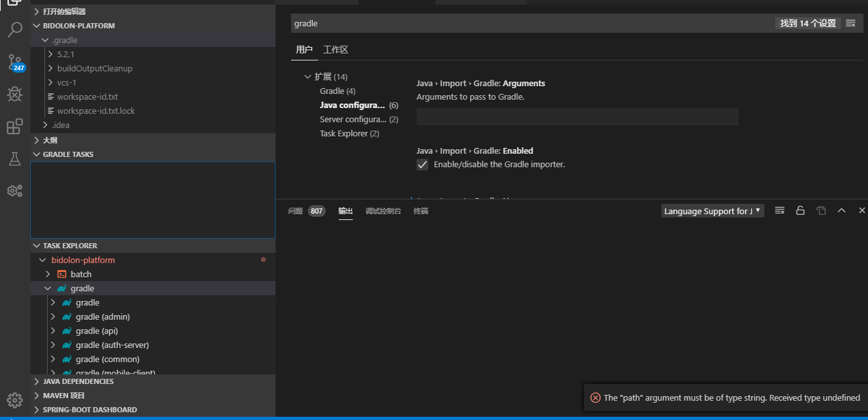Disable the Gradle importer checkbox
This screenshot has height=420, width=868.
pos(422,165)
